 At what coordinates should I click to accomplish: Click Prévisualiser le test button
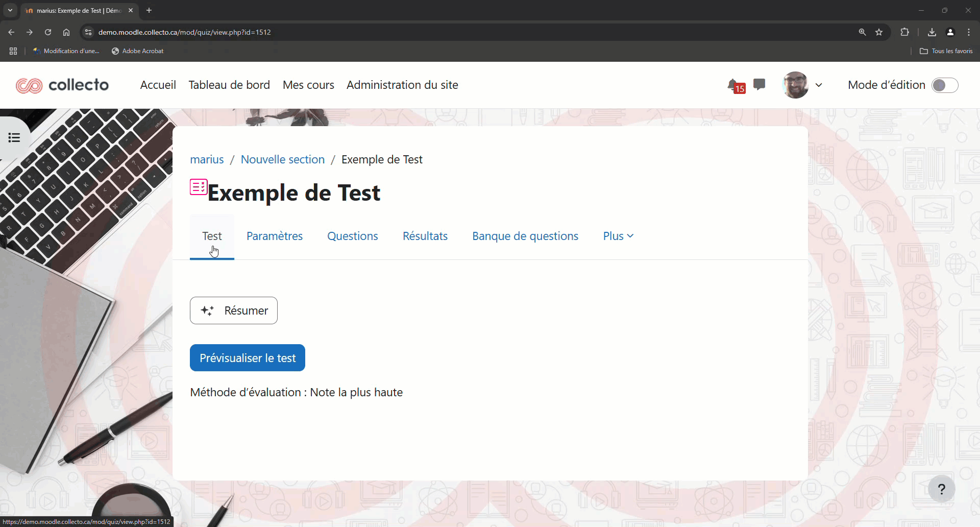[248, 358]
